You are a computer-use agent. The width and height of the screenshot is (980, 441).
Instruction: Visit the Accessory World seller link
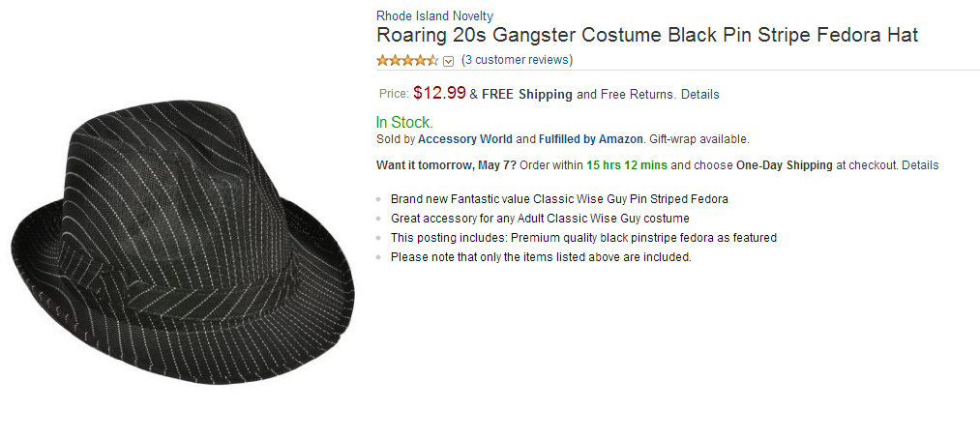pyautogui.click(x=464, y=139)
